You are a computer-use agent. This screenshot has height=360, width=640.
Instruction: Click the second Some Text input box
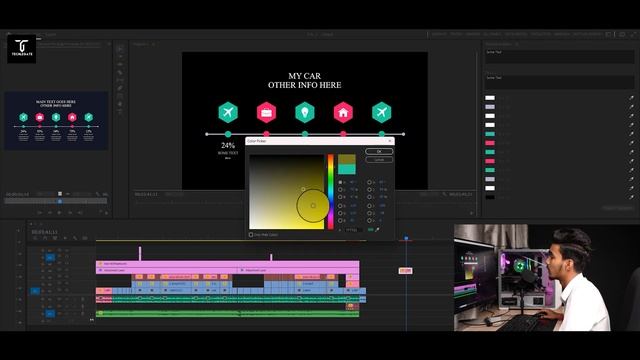click(x=559, y=82)
